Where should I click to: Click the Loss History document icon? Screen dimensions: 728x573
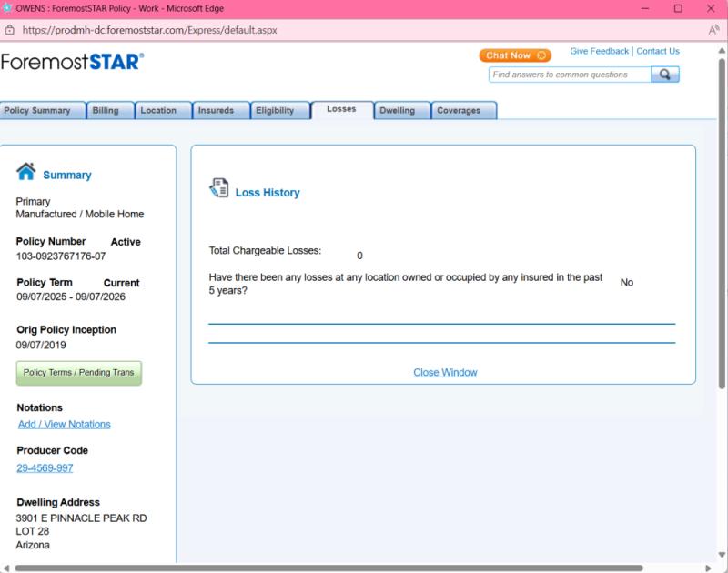[x=219, y=188]
